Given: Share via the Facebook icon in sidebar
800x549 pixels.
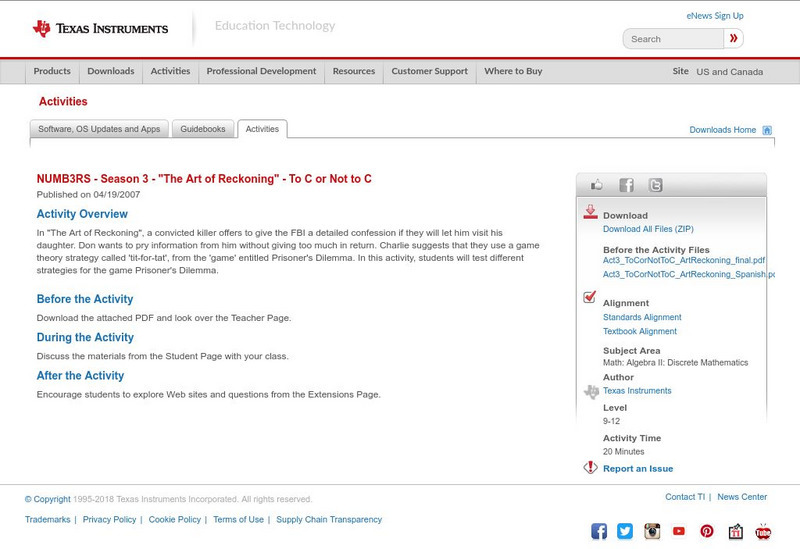Looking at the screenshot, I should [x=626, y=185].
